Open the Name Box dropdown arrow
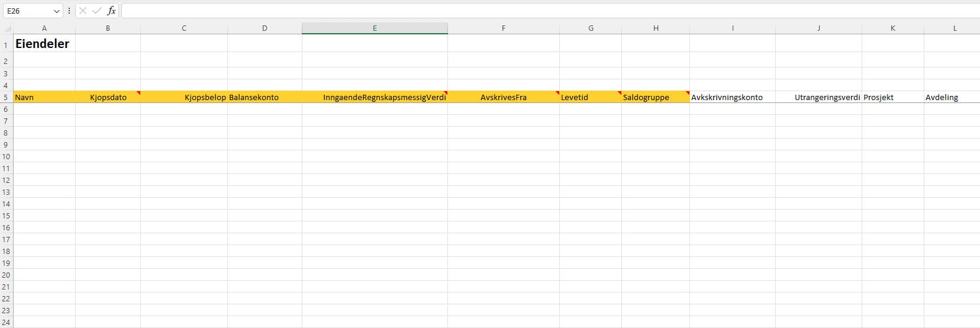This screenshot has height=328, width=980. 57,11
